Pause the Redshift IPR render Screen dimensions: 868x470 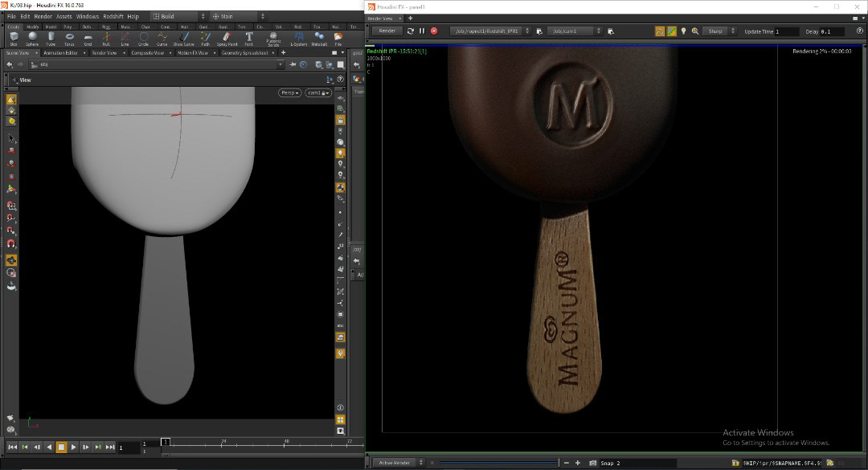tap(422, 31)
